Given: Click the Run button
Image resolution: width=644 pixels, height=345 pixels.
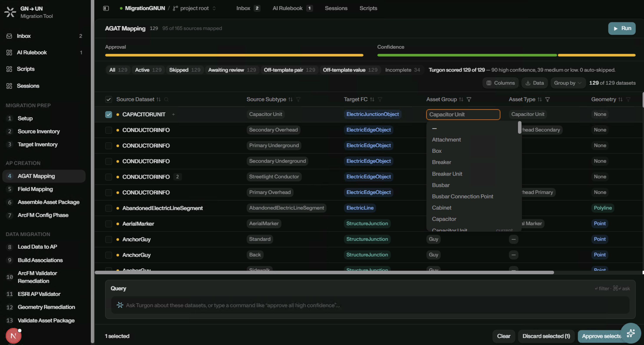Looking at the screenshot, I should point(622,28).
